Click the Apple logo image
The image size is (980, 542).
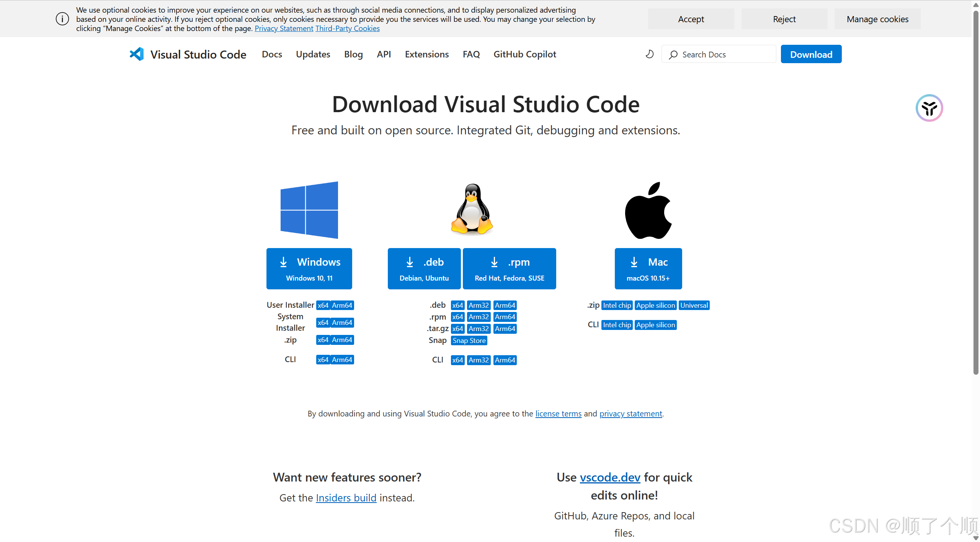pos(648,210)
